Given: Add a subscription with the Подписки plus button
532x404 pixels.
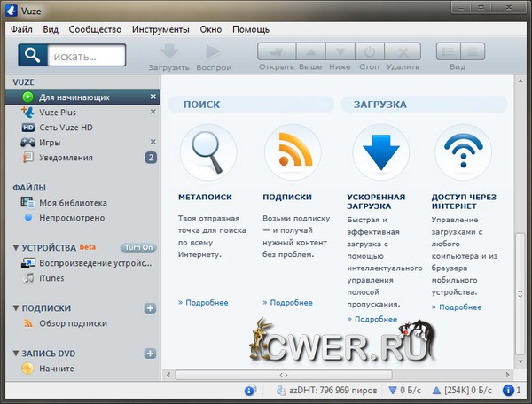Looking at the screenshot, I should coord(150,308).
